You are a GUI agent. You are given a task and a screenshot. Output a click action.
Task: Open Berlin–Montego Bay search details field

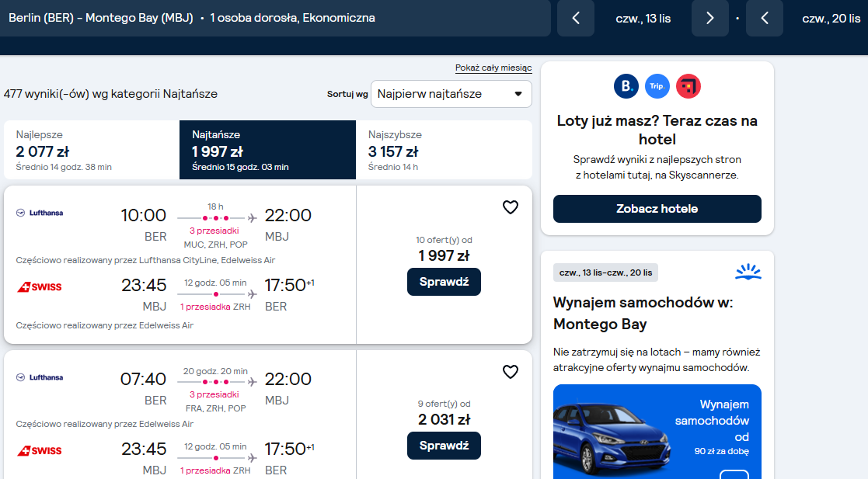pyautogui.click(x=275, y=19)
